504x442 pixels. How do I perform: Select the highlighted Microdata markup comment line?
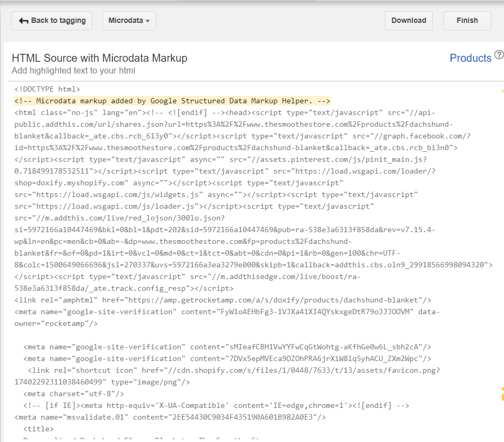tap(172, 101)
